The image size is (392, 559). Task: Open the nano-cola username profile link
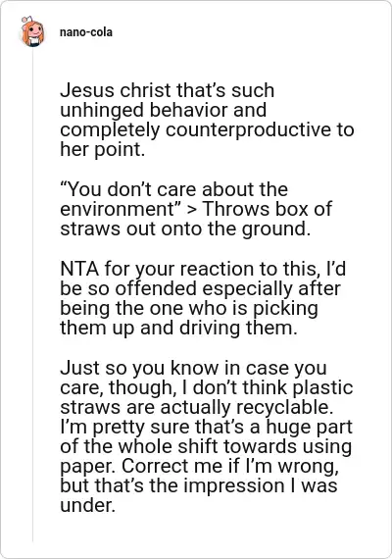tap(86, 32)
